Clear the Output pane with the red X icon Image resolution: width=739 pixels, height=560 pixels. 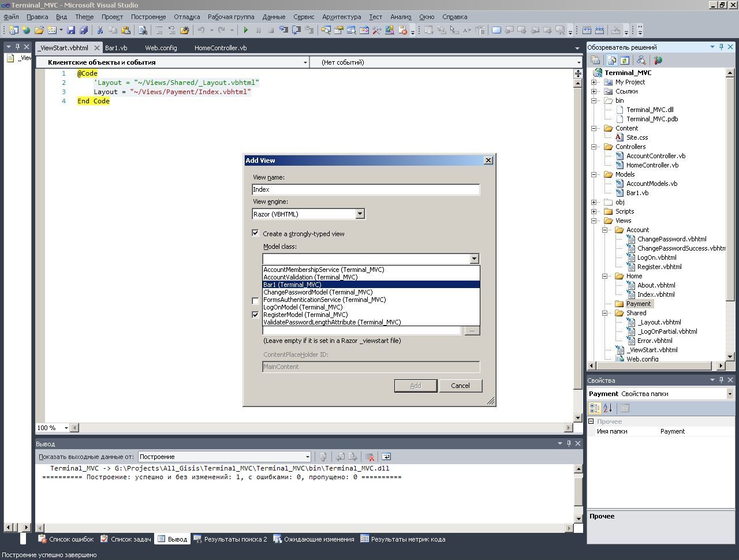(370, 457)
